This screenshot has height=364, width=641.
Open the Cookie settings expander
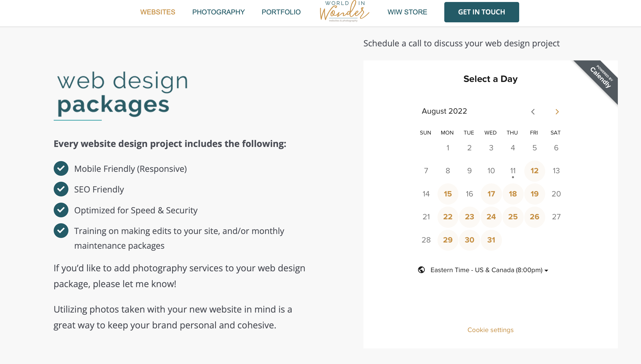point(490,330)
